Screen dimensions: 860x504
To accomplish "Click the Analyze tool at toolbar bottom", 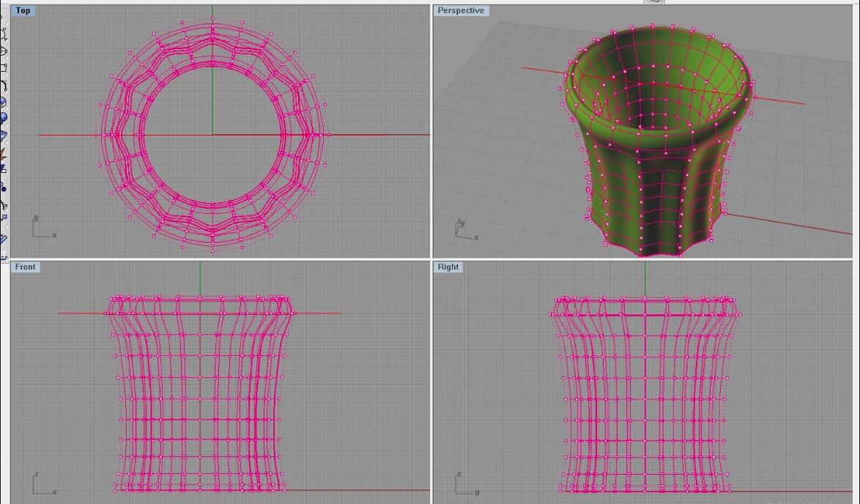I will pos(3,239).
